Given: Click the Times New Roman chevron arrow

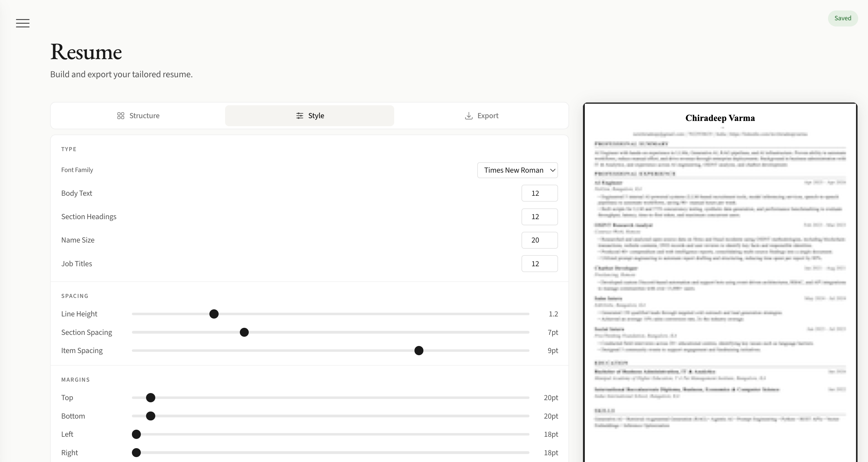Looking at the screenshot, I should 552,170.
